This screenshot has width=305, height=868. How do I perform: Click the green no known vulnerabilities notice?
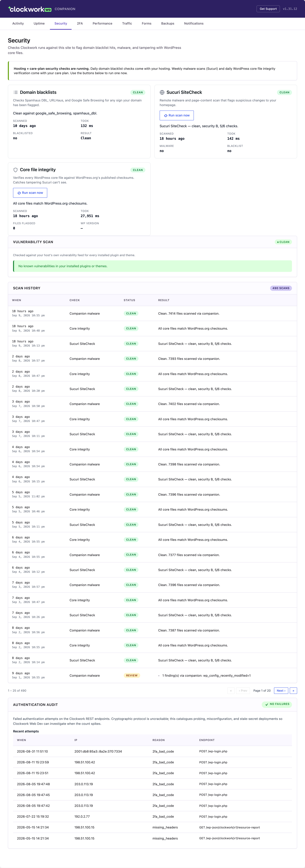pos(152,266)
